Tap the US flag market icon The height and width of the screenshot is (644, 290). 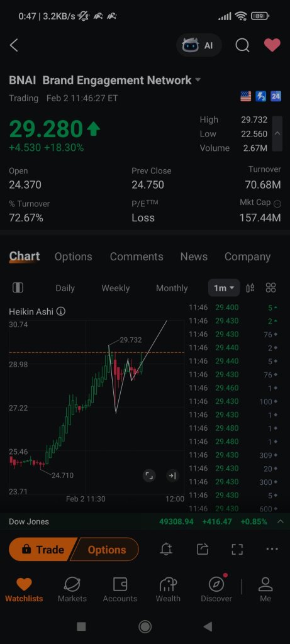click(x=245, y=96)
